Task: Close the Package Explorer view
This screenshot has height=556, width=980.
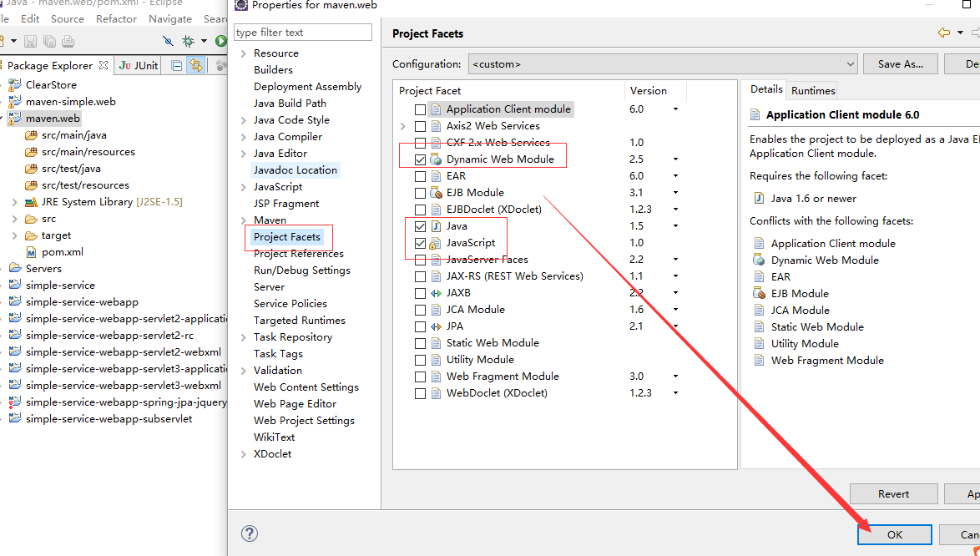Action: click(104, 65)
